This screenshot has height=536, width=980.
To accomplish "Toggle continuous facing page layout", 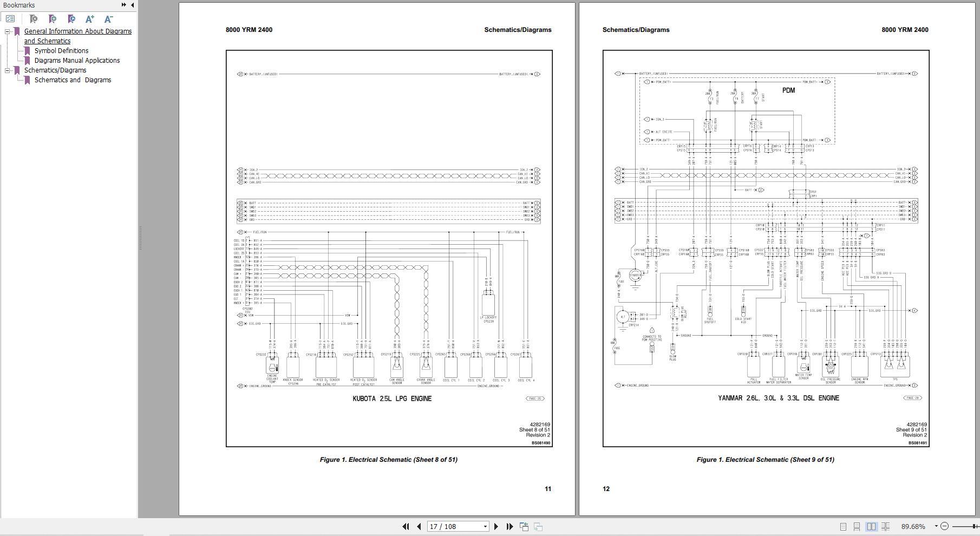I will coord(885,526).
